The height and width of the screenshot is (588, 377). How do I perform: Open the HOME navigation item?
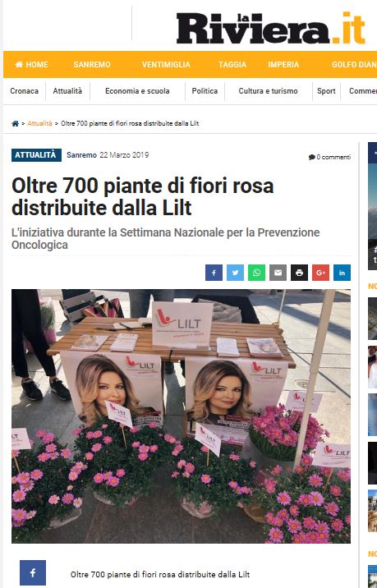(x=31, y=65)
